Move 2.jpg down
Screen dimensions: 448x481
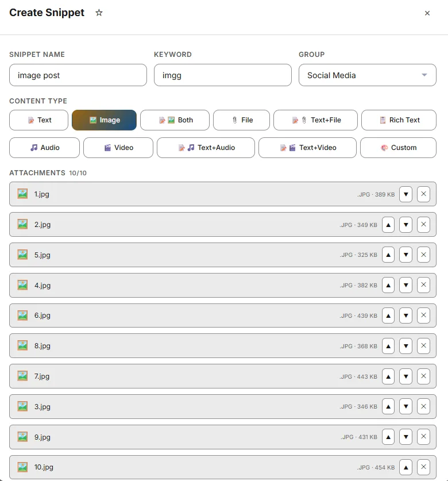coord(405,225)
